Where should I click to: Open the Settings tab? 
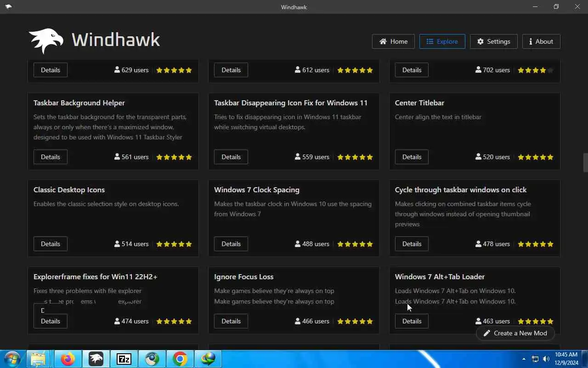493,41
